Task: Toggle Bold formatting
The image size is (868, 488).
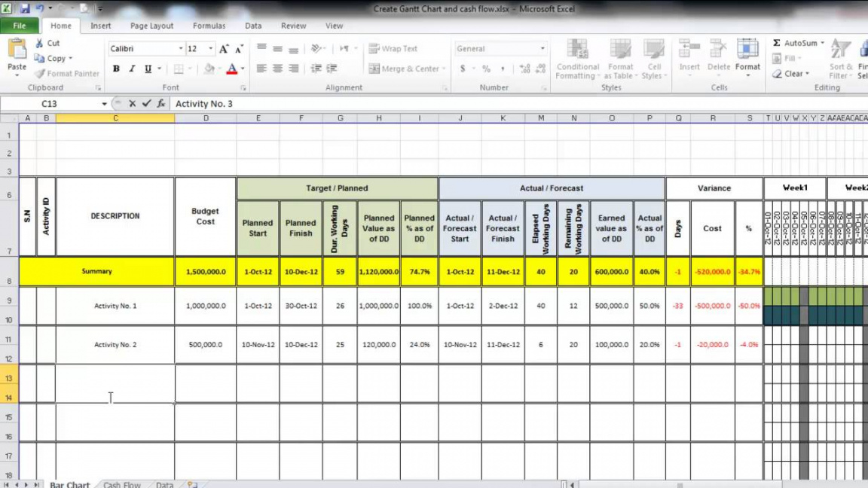Action: tap(116, 69)
